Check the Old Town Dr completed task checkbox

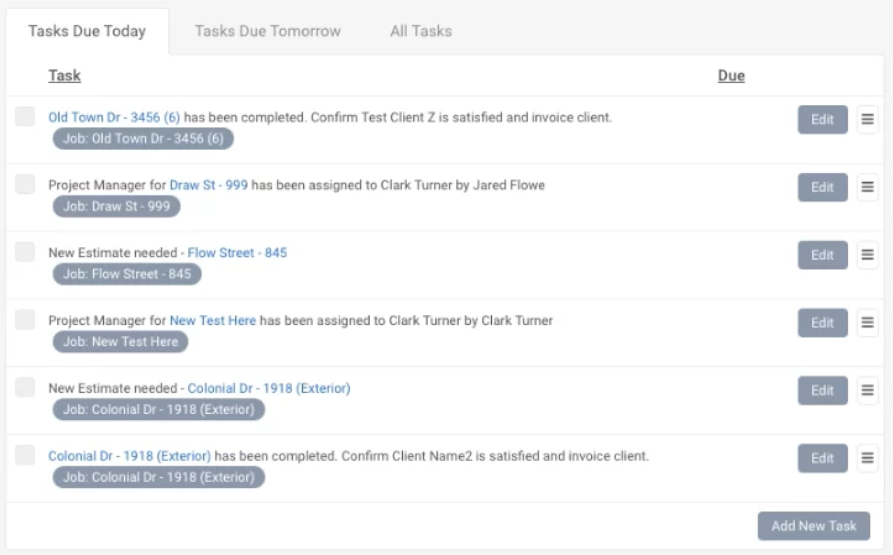25,117
